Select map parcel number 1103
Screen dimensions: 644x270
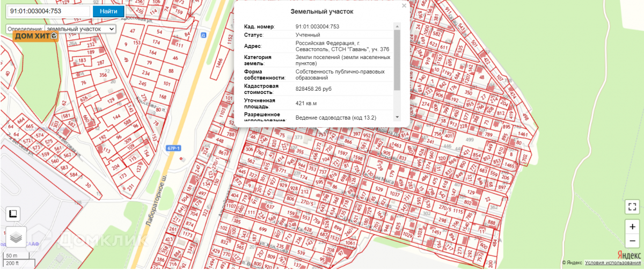coord(223,113)
